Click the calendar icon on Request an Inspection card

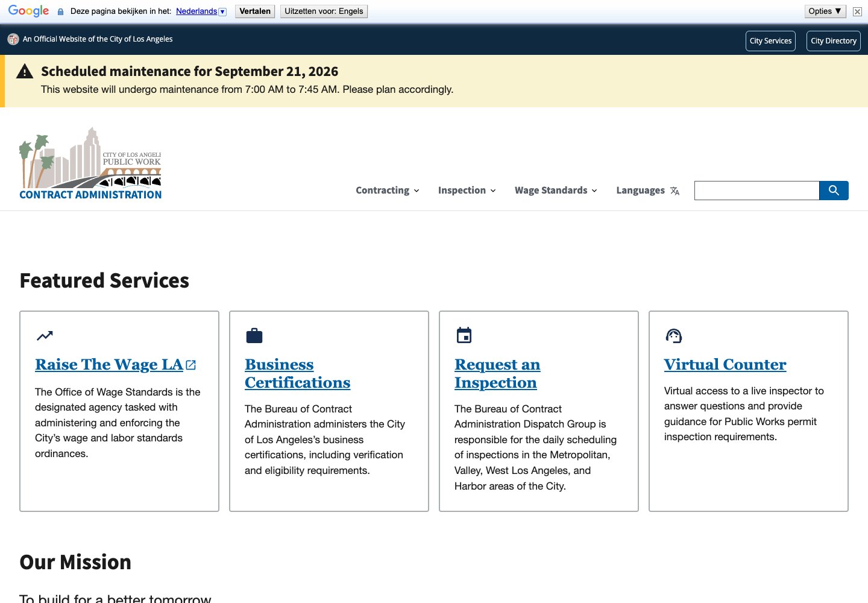pyautogui.click(x=464, y=335)
